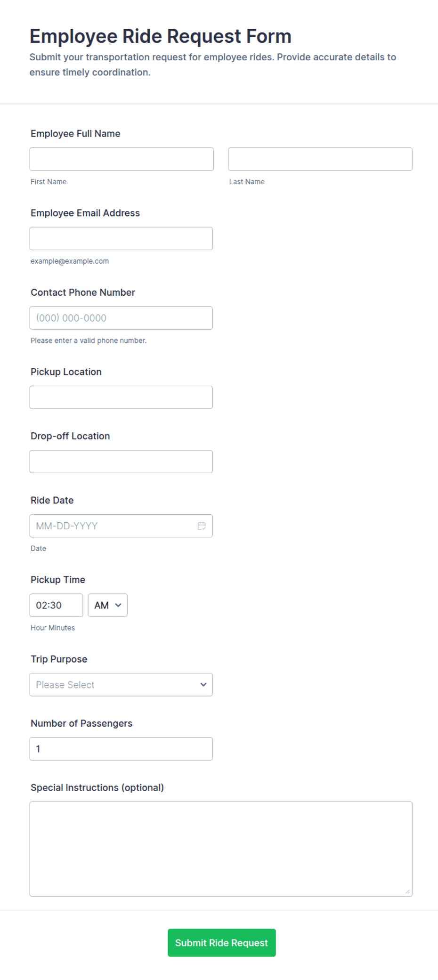Screen dimensions: 438x980
Task: Click the Ride Date MM-DD-YYYY field
Action: [x=121, y=526]
